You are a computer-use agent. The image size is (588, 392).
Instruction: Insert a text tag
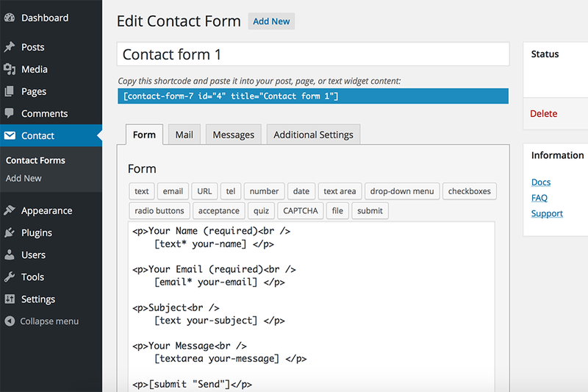[142, 191]
